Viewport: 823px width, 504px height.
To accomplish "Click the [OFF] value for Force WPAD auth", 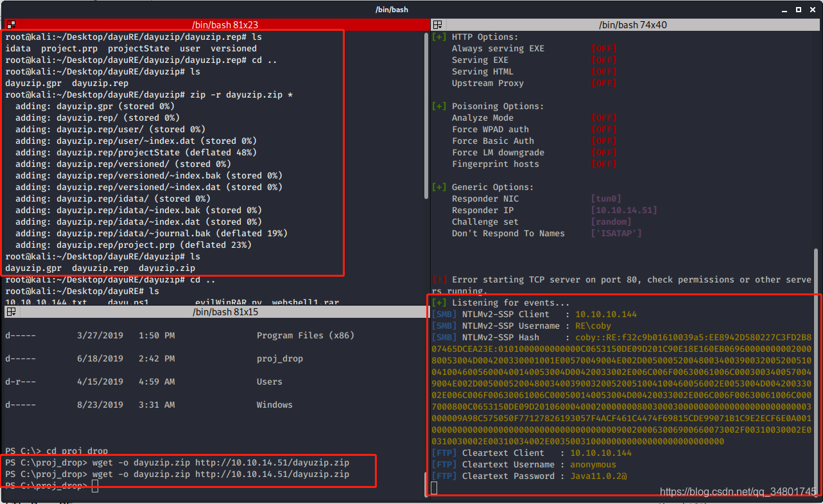I will tap(603, 130).
